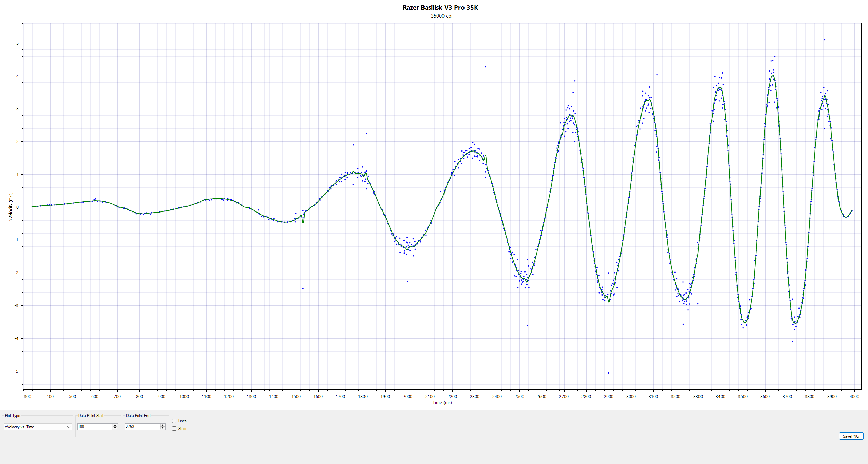Viewport: 868px width, 464px height.
Task: Click the 5 tick on the velocity axis
Action: pyautogui.click(x=17, y=43)
